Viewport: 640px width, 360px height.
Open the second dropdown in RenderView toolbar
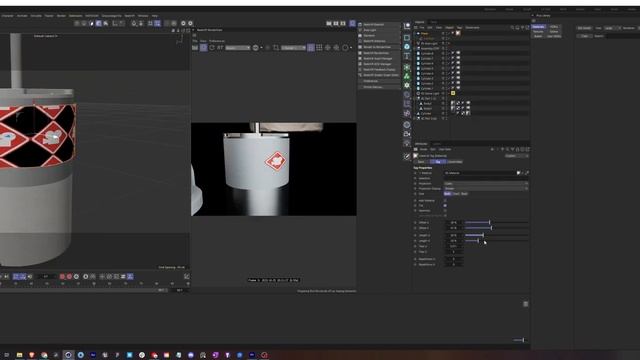[293, 48]
